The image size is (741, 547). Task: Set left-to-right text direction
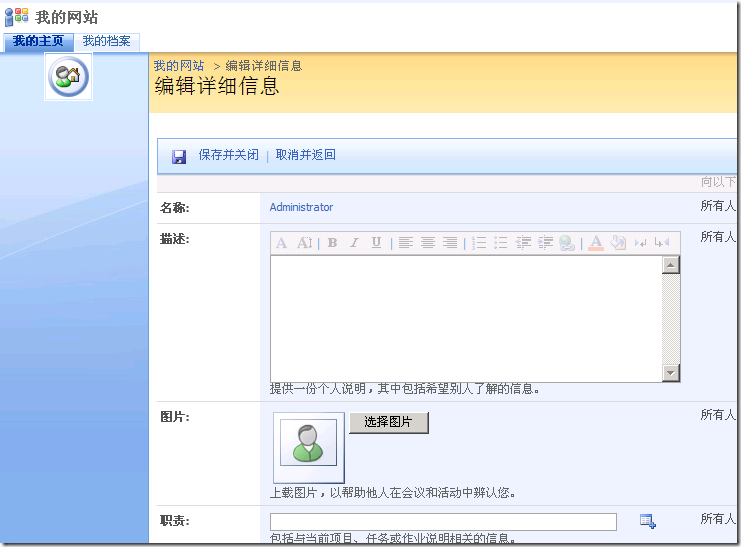[640, 243]
